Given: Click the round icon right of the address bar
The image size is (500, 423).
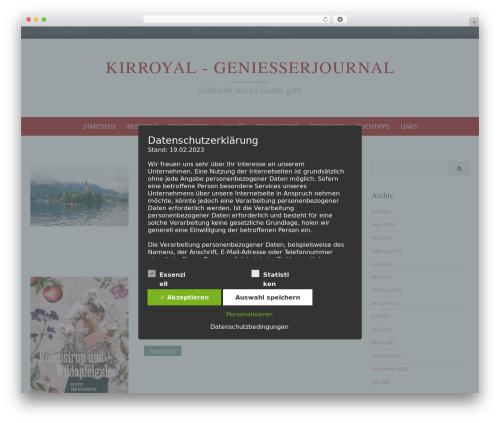Looking at the screenshot, I should click(x=340, y=19).
